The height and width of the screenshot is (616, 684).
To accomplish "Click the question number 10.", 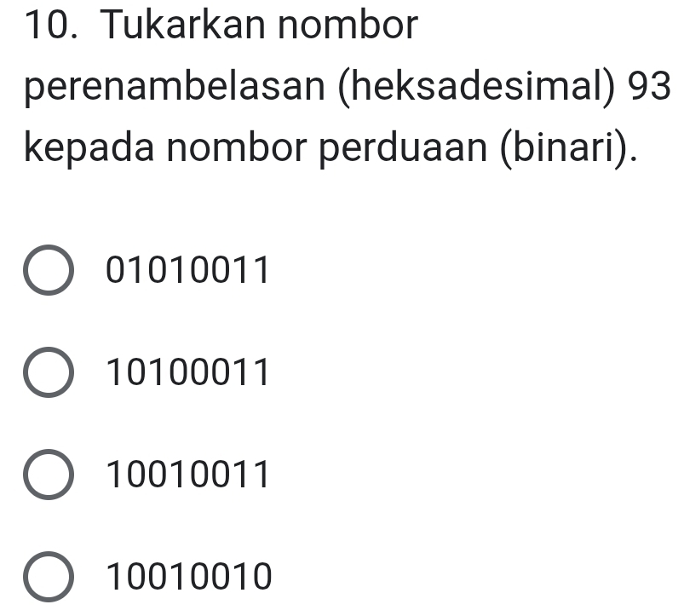I will [x=51, y=26].
